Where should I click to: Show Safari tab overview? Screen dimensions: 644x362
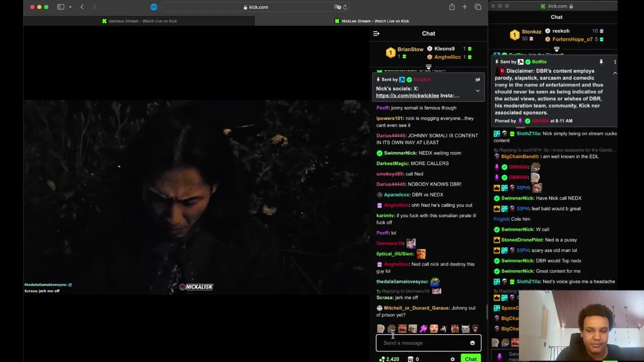[x=478, y=7]
